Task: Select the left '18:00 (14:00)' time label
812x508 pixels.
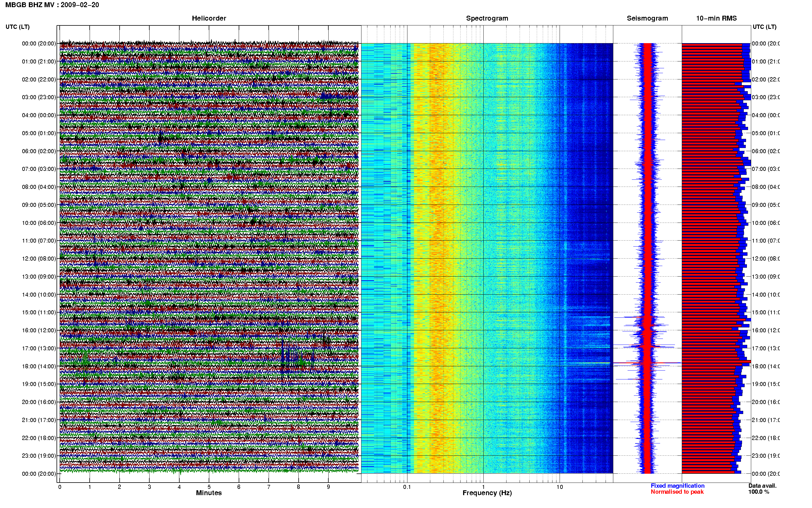Action: 39,366
